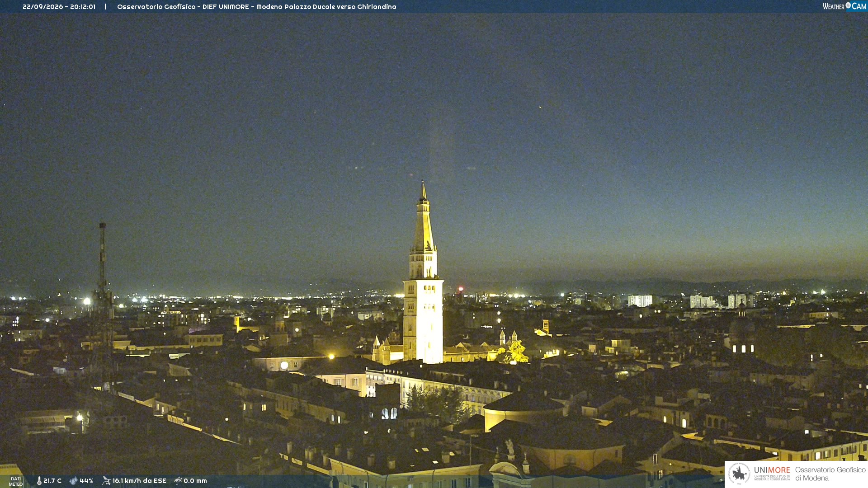Click the UNIMORE university seal emblem

tap(739, 474)
